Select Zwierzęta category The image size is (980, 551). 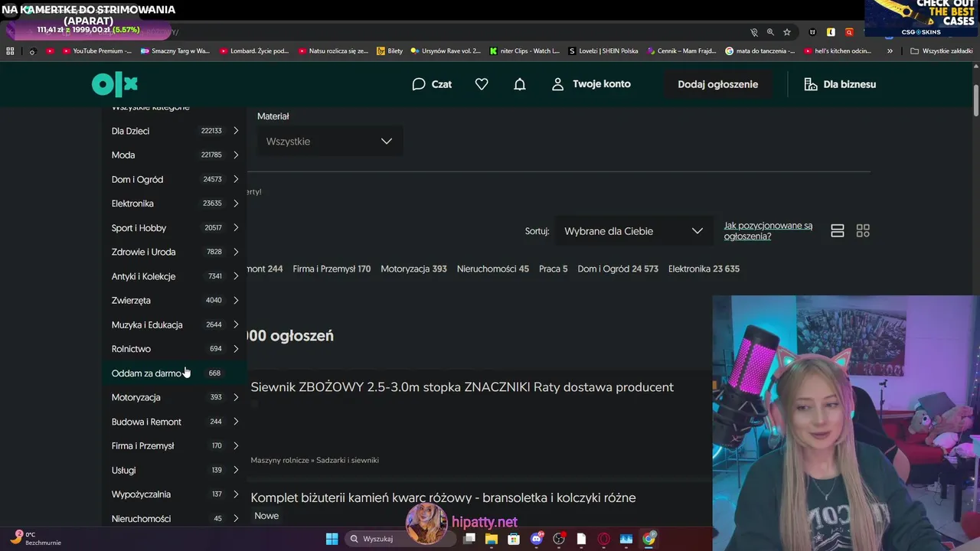(x=175, y=301)
